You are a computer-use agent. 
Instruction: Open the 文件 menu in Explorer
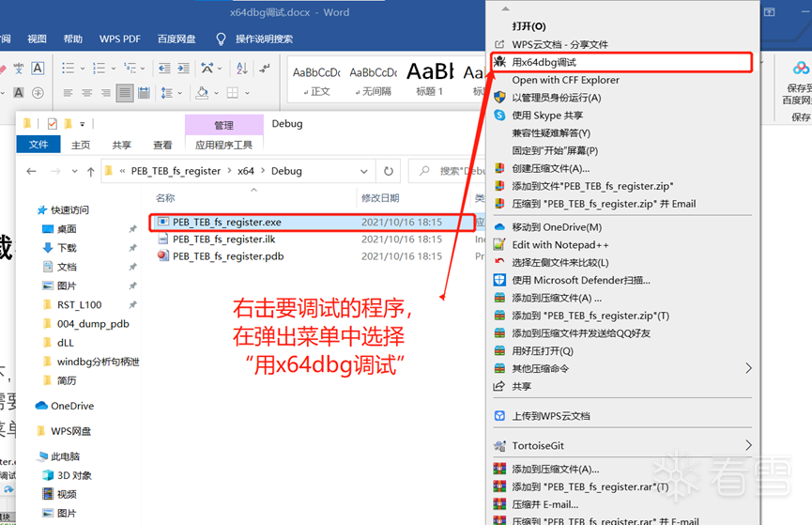pos(38,144)
